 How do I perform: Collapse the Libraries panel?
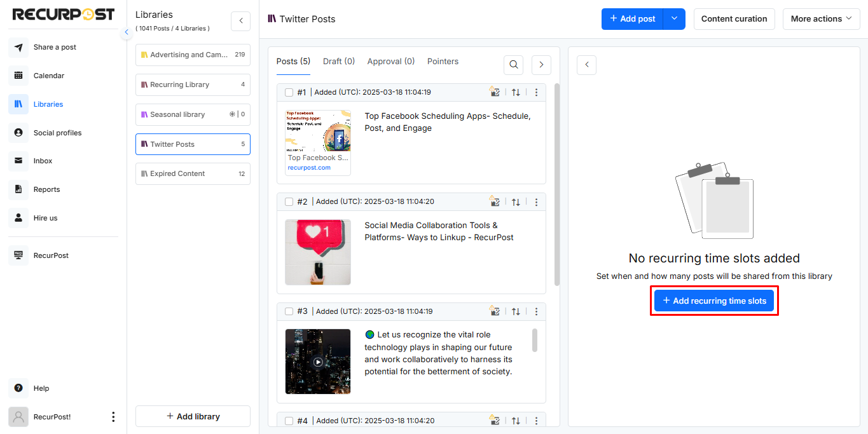pyautogui.click(x=240, y=21)
